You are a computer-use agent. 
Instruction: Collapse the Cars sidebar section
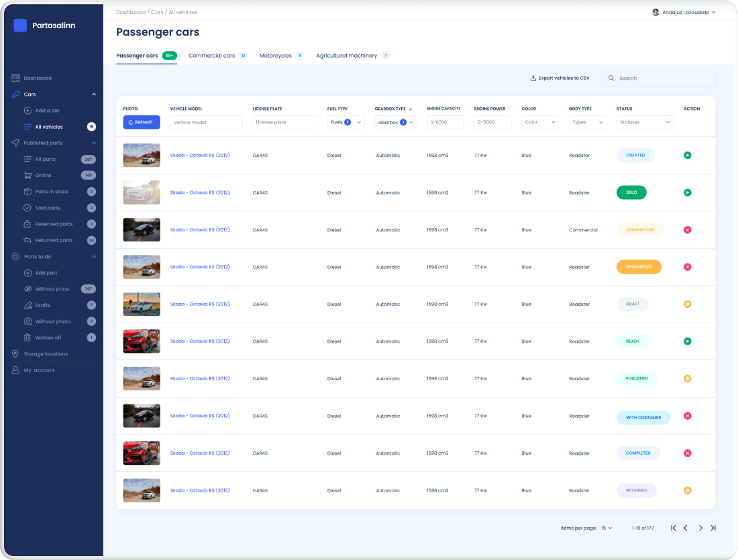tap(94, 95)
